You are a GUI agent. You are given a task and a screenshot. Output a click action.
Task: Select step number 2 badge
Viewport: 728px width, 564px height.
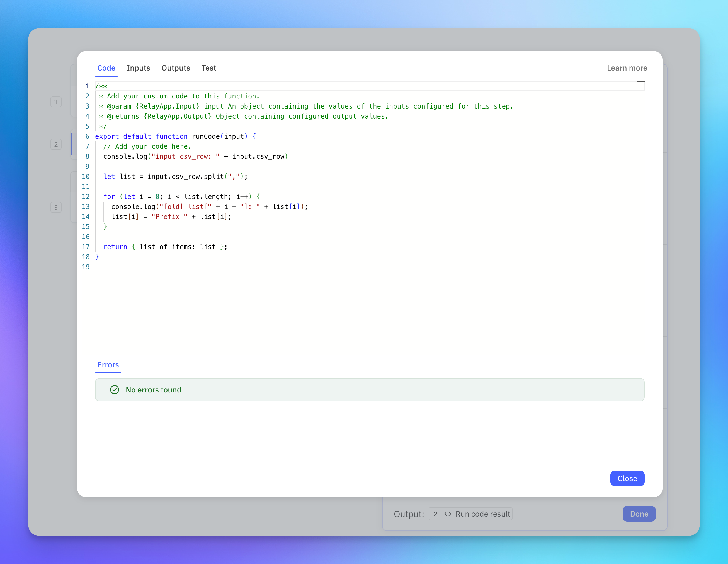click(56, 144)
